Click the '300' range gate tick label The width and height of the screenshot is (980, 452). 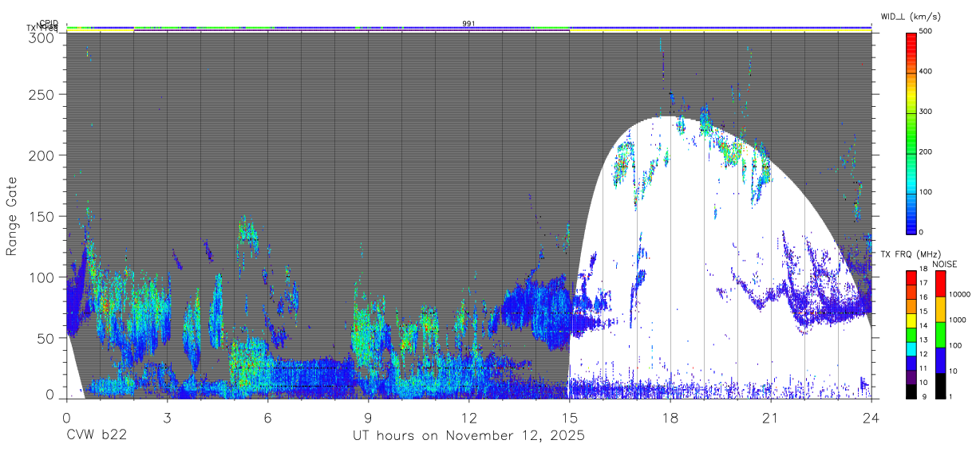click(43, 37)
